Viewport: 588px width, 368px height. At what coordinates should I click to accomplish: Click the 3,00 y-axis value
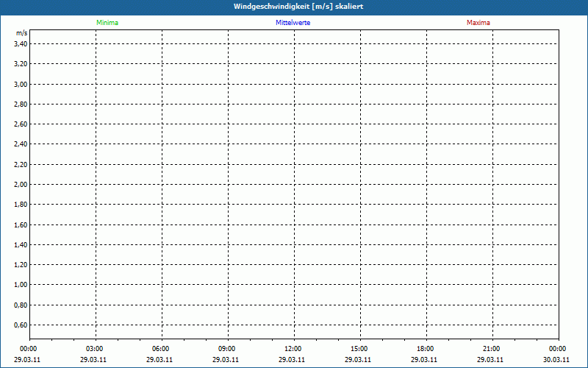coord(21,84)
